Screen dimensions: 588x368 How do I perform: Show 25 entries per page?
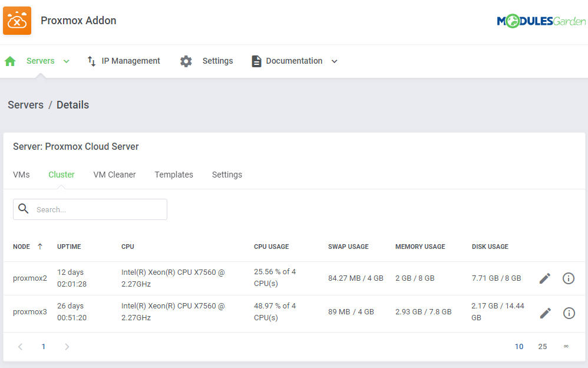(543, 347)
